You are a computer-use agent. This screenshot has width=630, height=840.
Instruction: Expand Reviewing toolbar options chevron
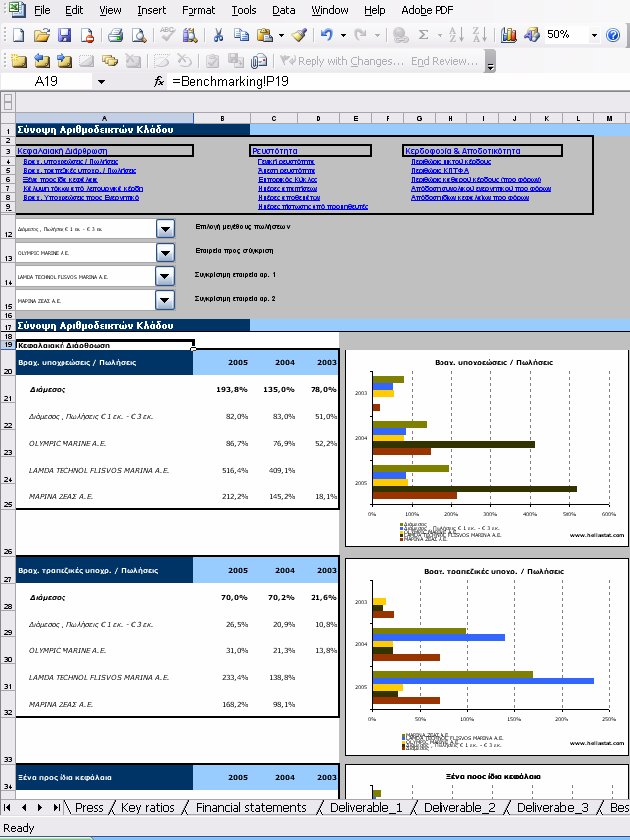pyautogui.click(x=490, y=62)
